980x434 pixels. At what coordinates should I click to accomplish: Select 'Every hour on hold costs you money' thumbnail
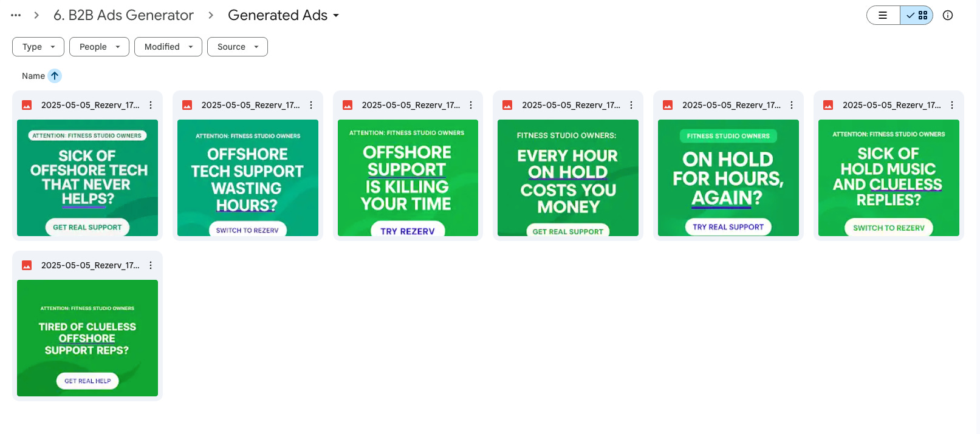pyautogui.click(x=568, y=178)
